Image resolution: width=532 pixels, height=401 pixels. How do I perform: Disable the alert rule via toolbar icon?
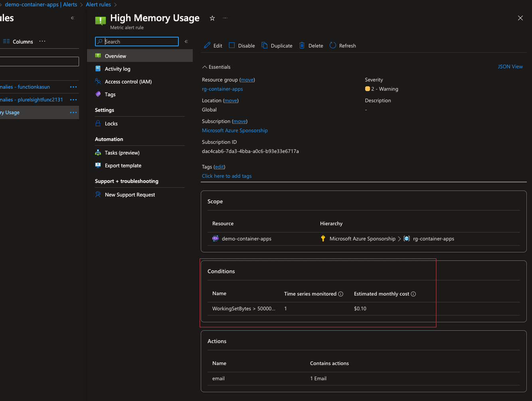(231, 45)
